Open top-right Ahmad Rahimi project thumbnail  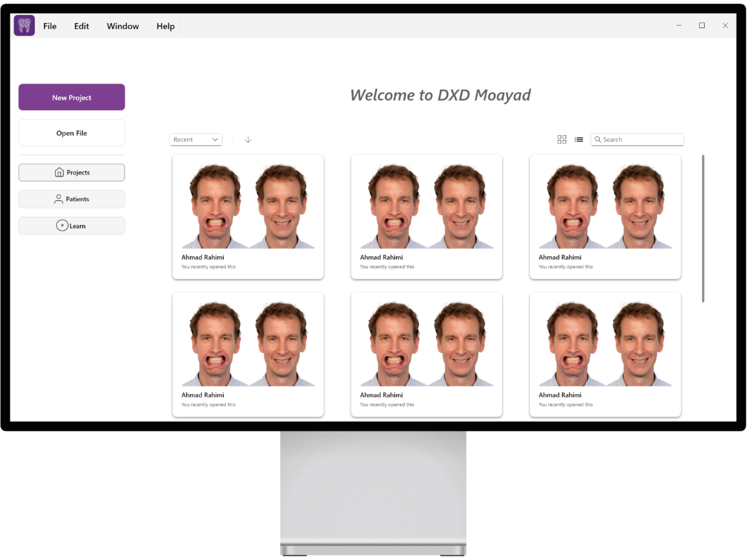(x=605, y=207)
